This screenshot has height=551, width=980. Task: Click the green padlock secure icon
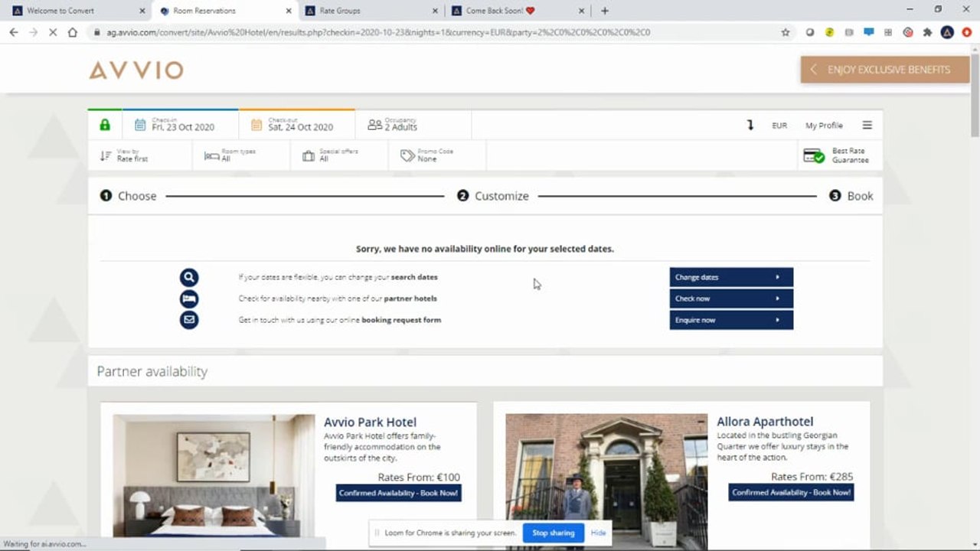point(105,125)
